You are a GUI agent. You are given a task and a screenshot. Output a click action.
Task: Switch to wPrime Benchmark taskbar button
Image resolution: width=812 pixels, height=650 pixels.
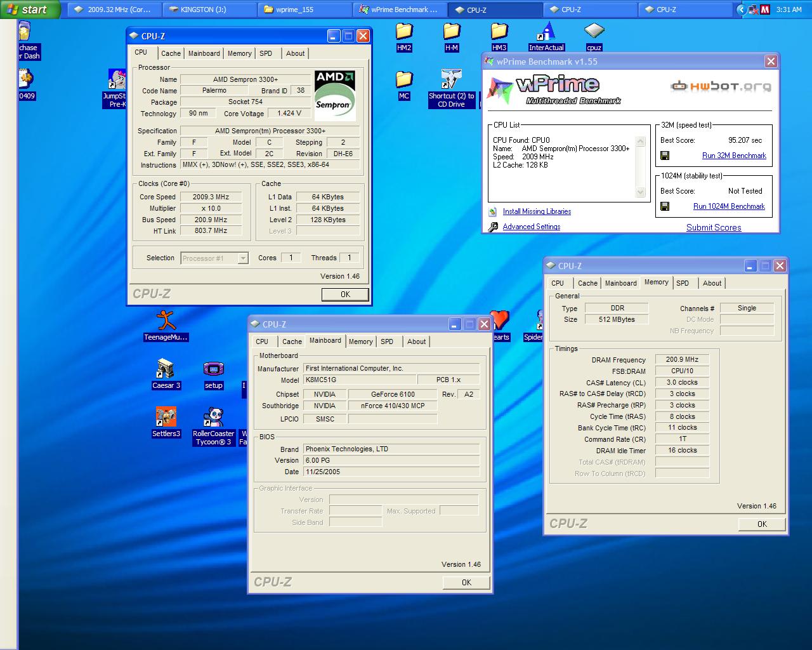(x=400, y=10)
